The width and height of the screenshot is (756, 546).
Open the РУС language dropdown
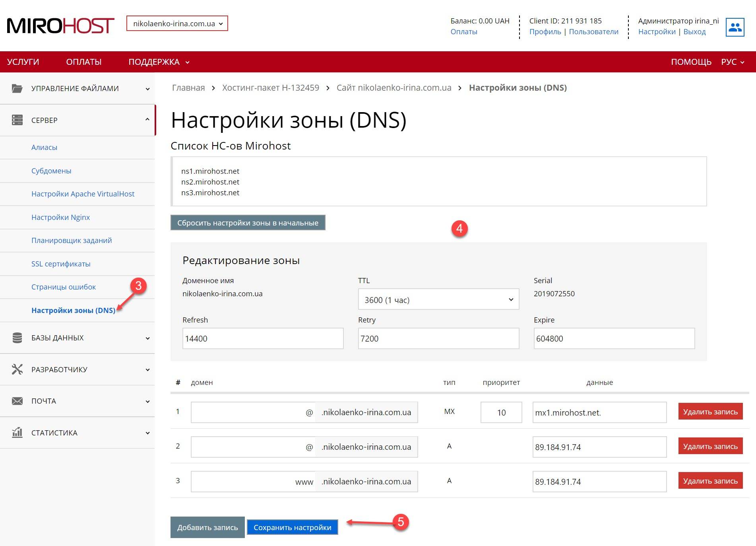tap(733, 62)
